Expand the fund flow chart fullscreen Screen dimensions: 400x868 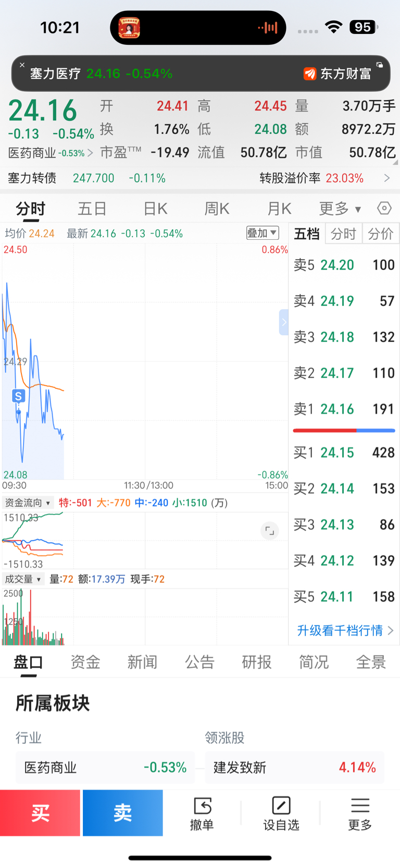click(270, 531)
